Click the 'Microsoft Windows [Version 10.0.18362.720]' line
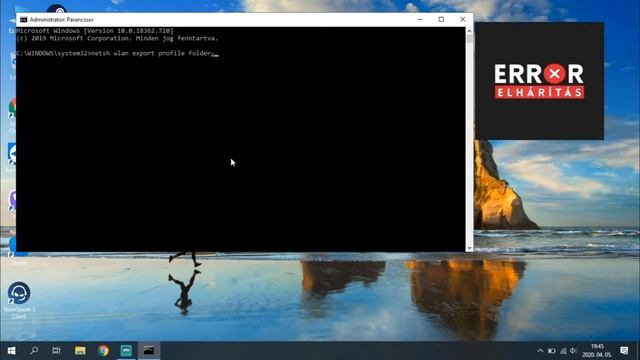Image resolution: width=640 pixels, height=360 pixels. click(x=95, y=31)
